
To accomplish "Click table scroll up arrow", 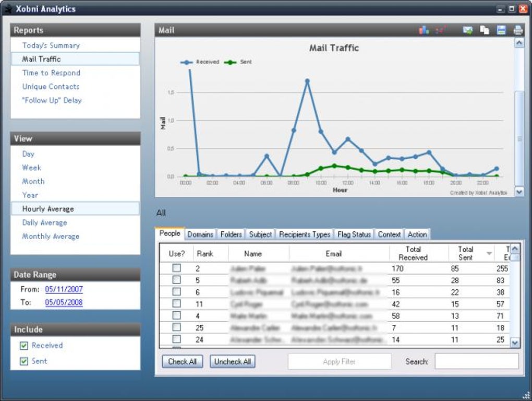I will click(515, 249).
